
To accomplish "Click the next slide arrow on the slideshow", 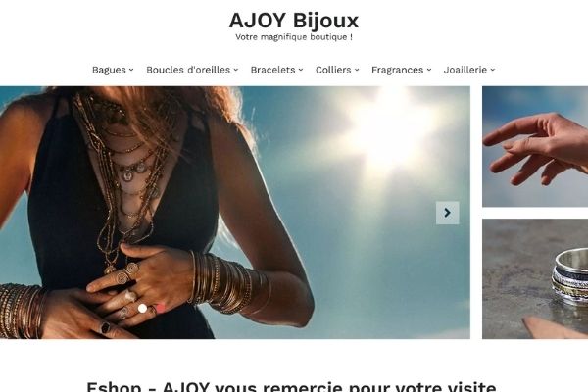I will point(448,213).
